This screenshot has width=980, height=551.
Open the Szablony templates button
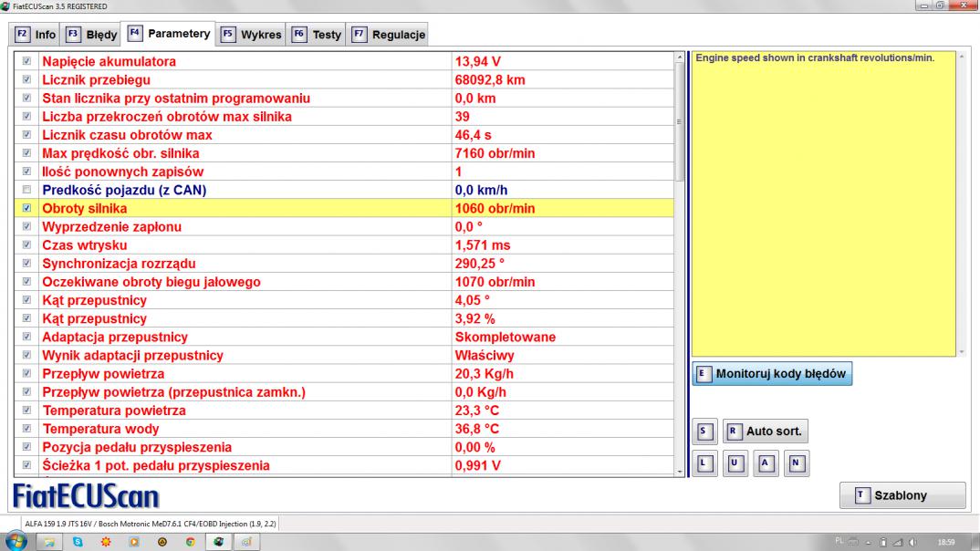click(x=902, y=495)
